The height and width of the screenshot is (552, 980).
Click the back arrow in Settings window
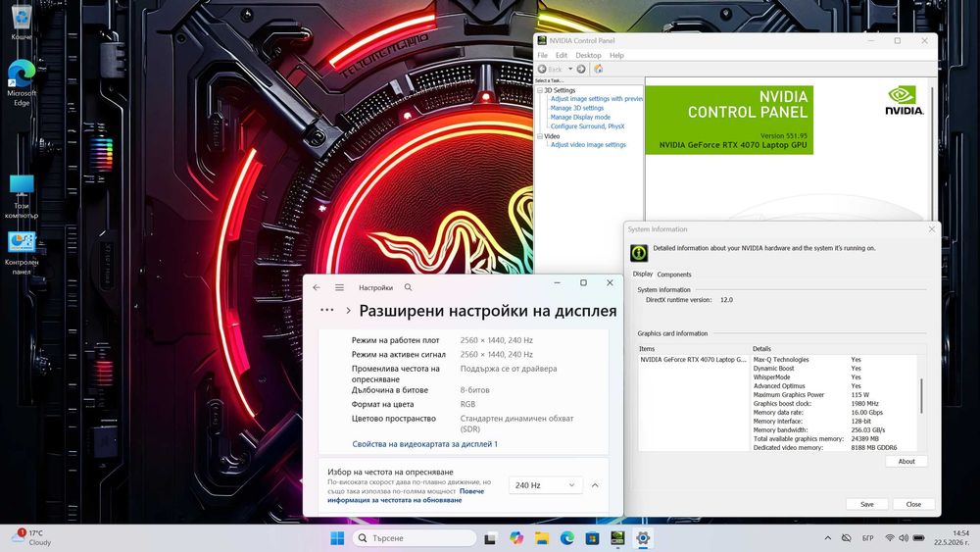coord(317,287)
